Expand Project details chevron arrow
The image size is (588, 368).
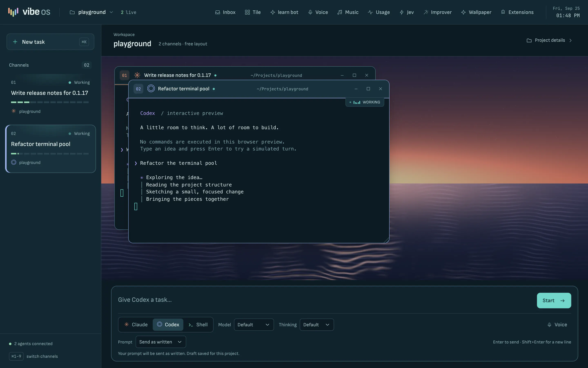[570, 40]
